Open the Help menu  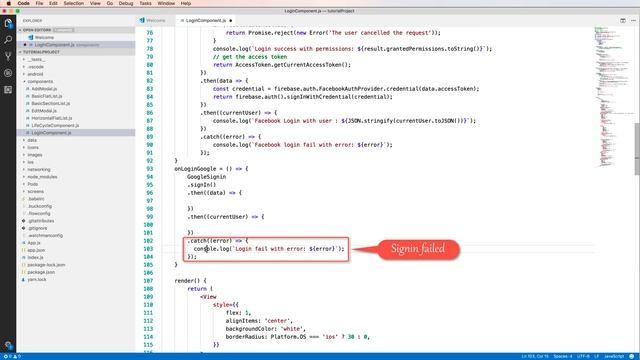(x=186, y=3)
